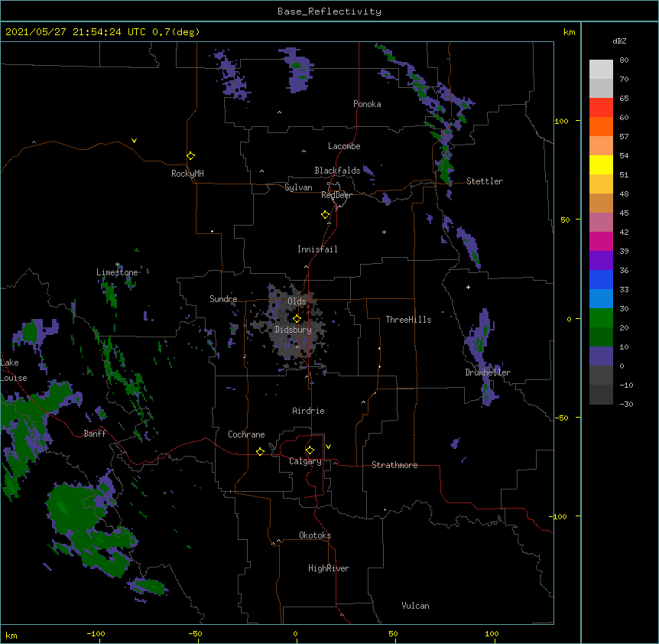Click the yellow diamond marker above RockyMH

pos(190,156)
